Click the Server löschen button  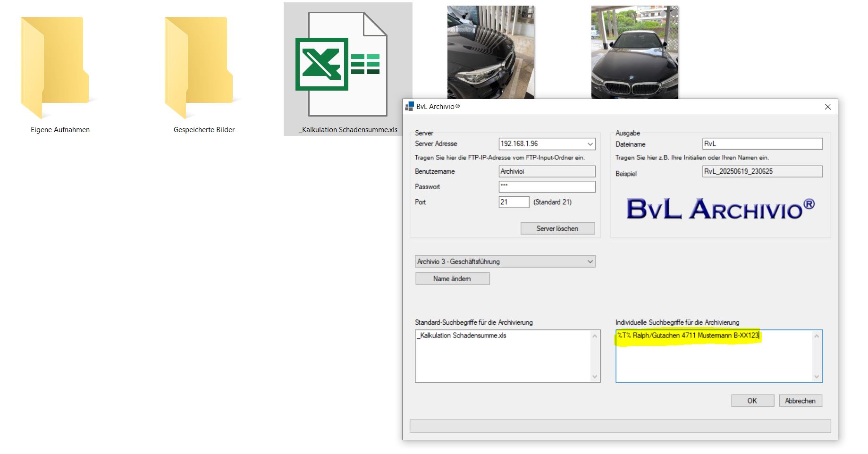coord(557,228)
